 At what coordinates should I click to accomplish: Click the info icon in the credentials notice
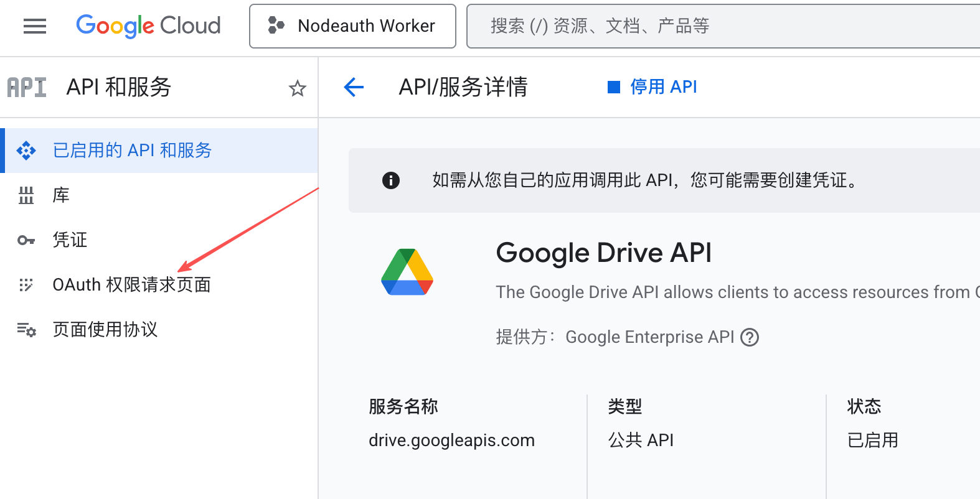tap(391, 180)
